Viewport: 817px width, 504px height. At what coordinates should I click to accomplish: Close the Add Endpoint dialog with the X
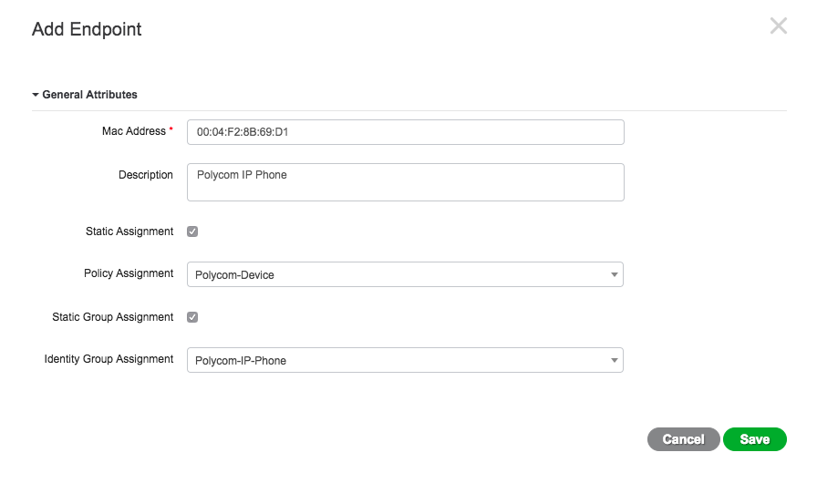coord(778,26)
